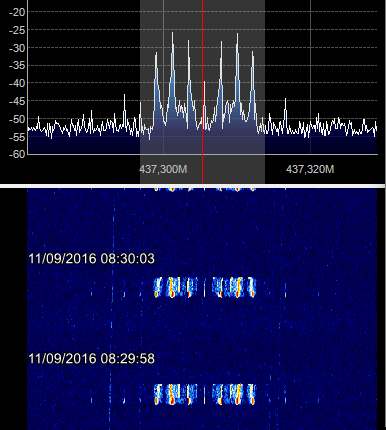Click the -20 dB scale label
386x430 pixels.
point(17,12)
